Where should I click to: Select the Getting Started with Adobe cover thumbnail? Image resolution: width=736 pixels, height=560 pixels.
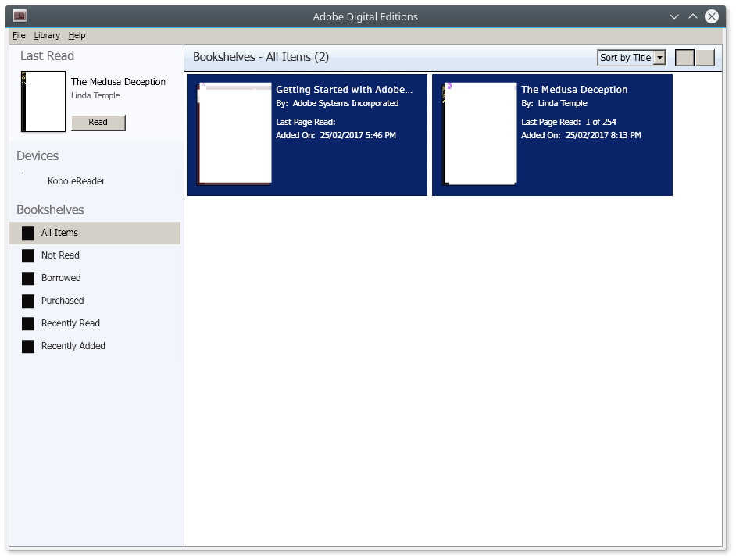(x=234, y=133)
